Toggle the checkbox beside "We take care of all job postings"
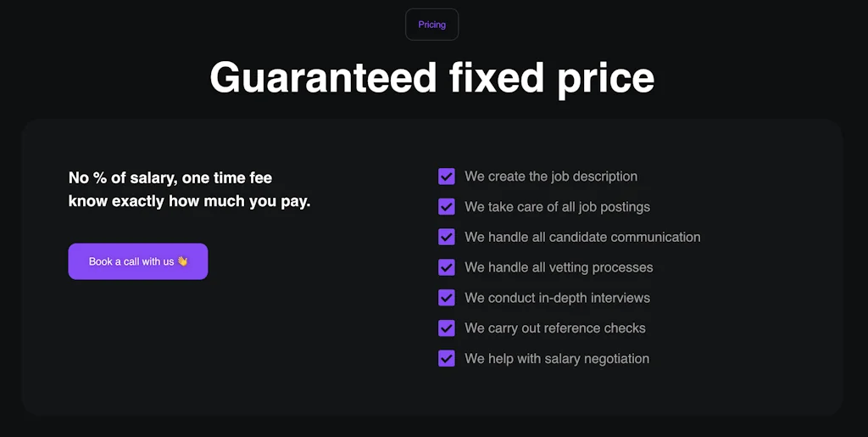This screenshot has width=868, height=437. pyautogui.click(x=447, y=207)
